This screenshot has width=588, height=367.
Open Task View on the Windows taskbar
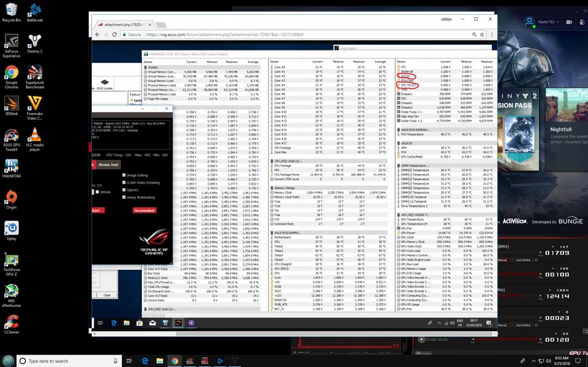129,361
